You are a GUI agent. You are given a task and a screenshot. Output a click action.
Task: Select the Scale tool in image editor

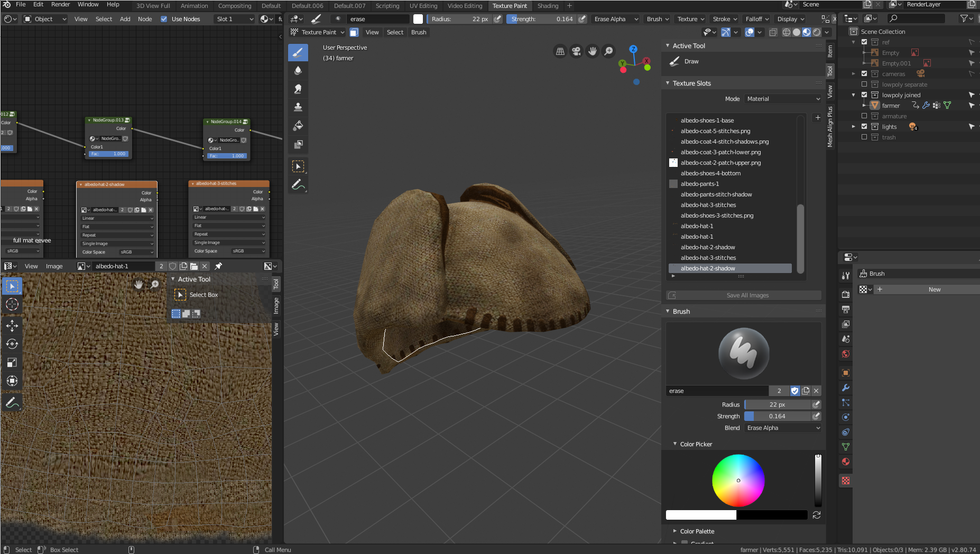pos(12,362)
